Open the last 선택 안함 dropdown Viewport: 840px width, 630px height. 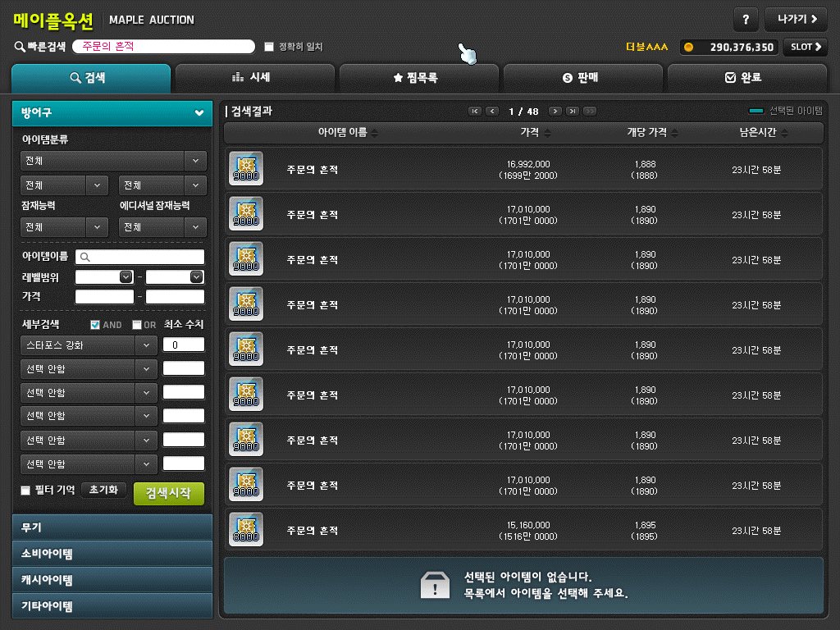(89, 464)
